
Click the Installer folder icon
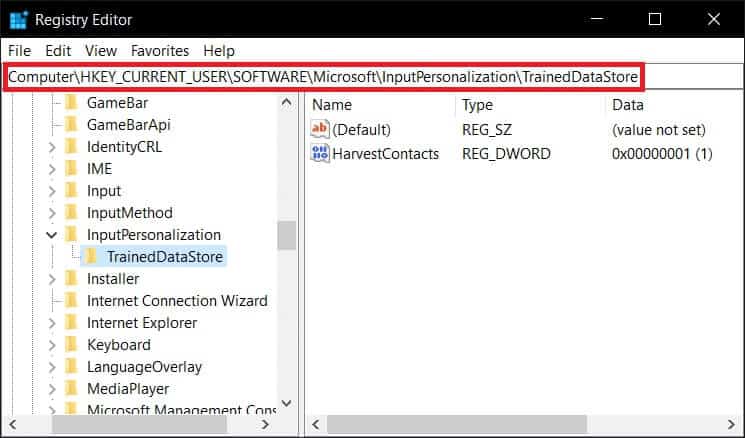(x=71, y=279)
